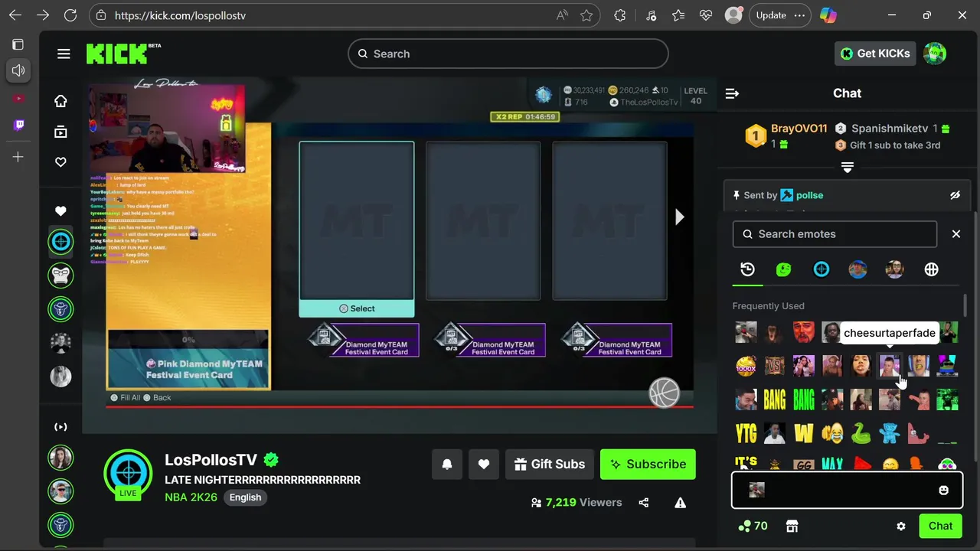Pick the Patrick Star emote
This screenshot has height=551, width=980.
click(918, 433)
